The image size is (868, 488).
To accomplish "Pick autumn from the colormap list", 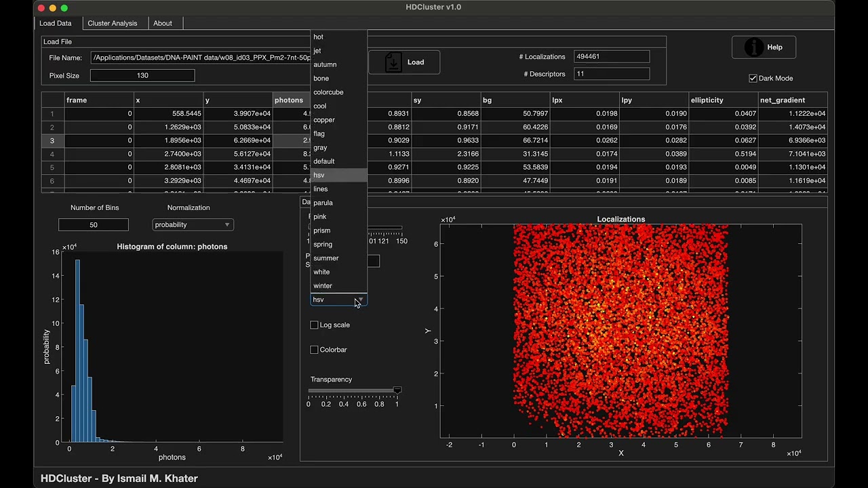I will (x=338, y=64).
